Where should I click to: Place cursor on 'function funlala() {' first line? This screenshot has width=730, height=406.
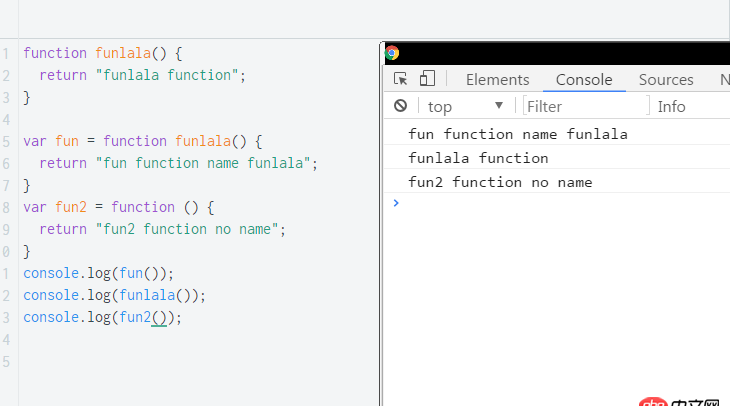(103, 53)
